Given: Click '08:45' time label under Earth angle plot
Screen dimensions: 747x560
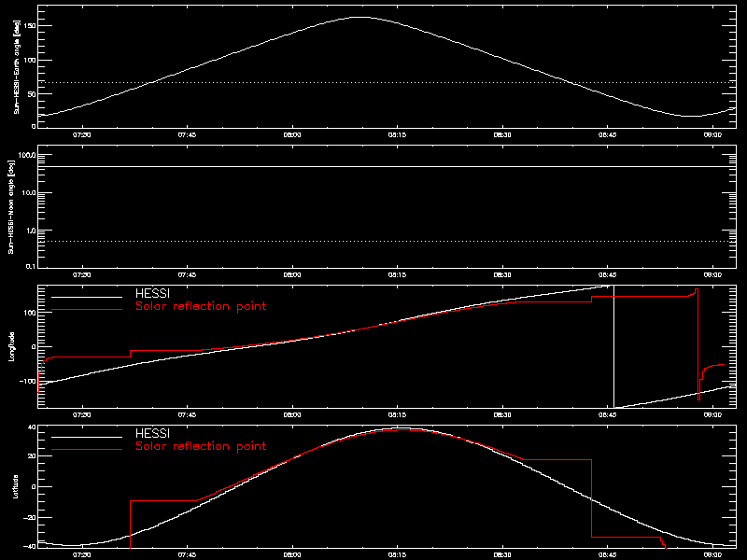Looking at the screenshot, I should 608,135.
